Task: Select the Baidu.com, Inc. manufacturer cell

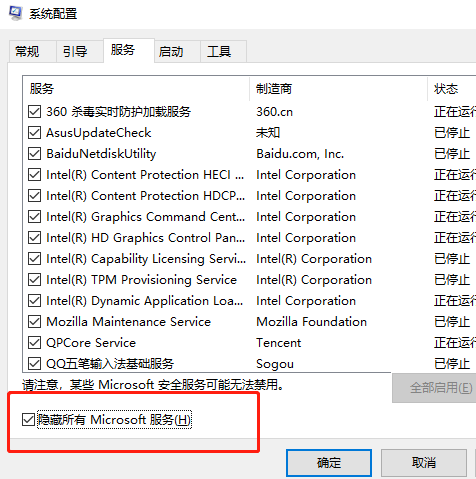Action: click(x=300, y=154)
